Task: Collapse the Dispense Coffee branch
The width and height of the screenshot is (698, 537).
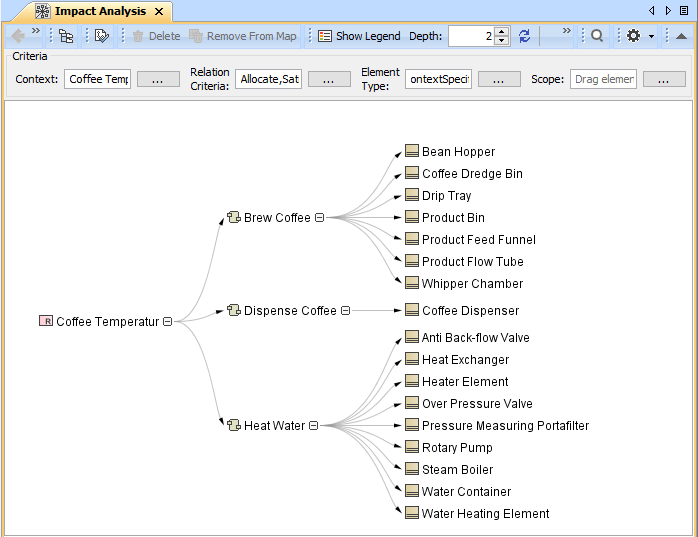Action: (x=345, y=311)
